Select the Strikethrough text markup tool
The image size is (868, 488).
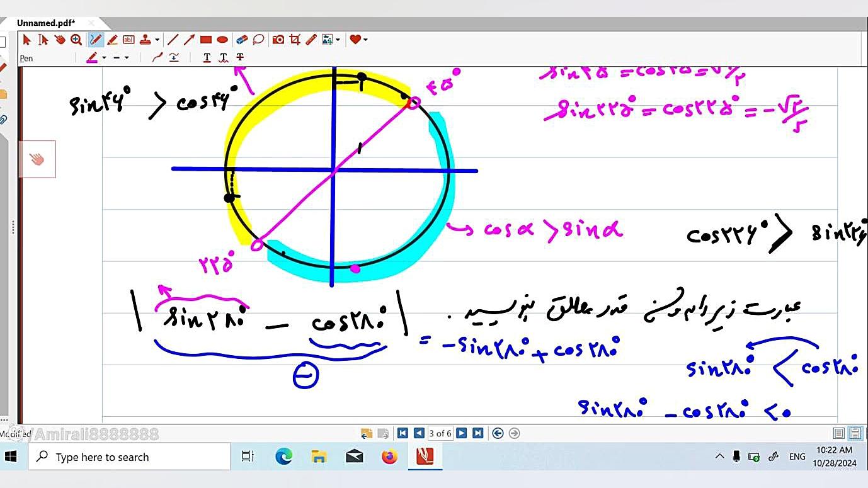[240, 57]
